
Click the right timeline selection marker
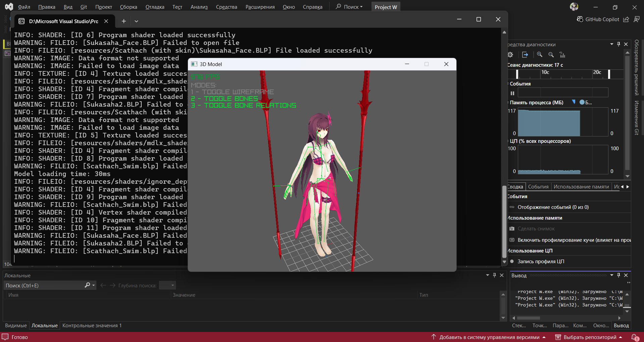click(609, 74)
